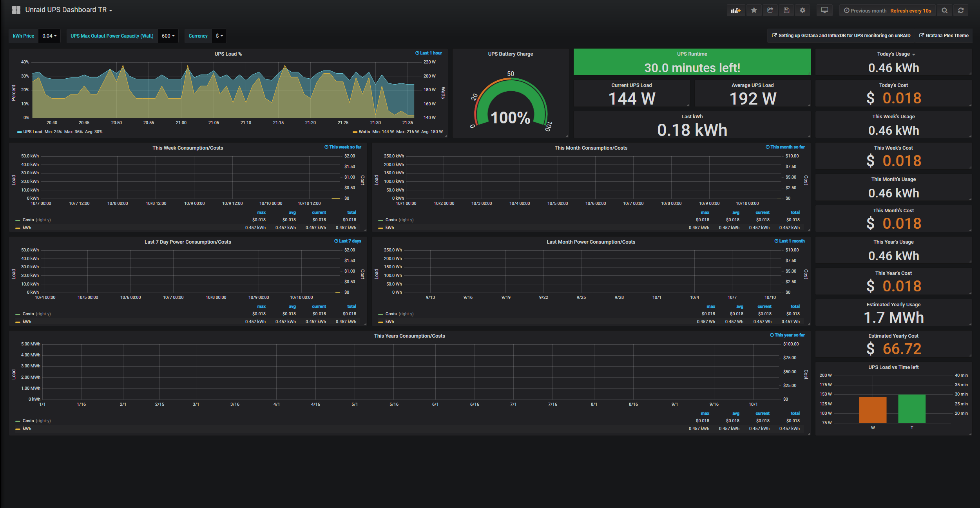Open dashboard settings gear icon
This screenshot has width=980, height=508.
click(x=802, y=11)
